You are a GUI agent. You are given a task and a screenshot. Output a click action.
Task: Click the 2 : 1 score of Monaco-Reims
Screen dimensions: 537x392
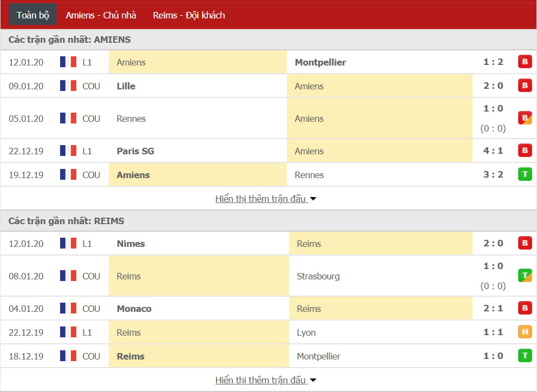click(493, 309)
